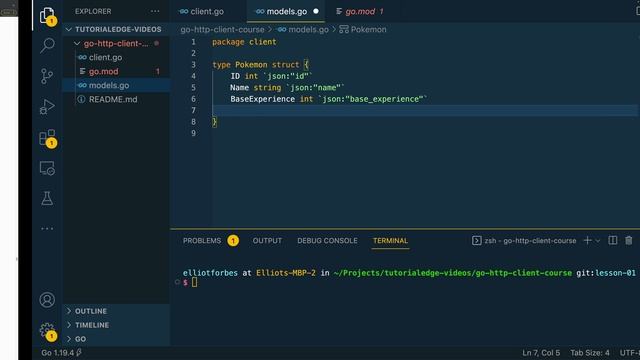The height and width of the screenshot is (360, 640).
Task: Open README.md in the file tree
Action: [116, 99]
